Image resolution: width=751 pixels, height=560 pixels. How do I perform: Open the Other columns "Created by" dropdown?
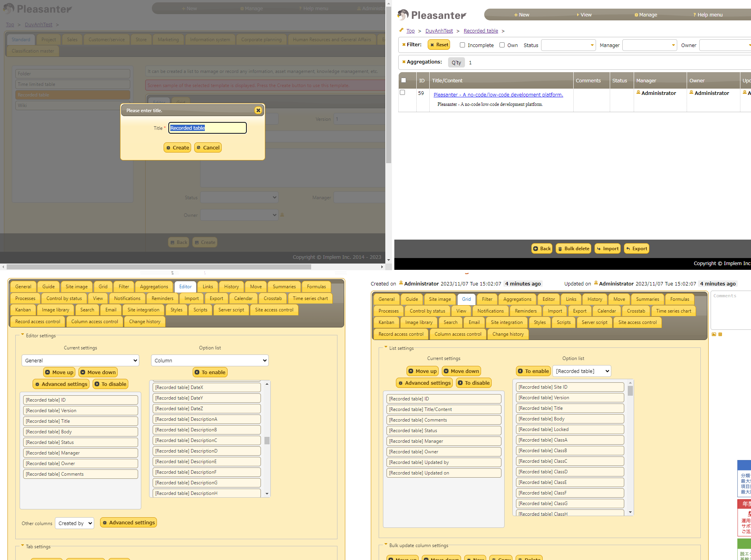click(75, 523)
